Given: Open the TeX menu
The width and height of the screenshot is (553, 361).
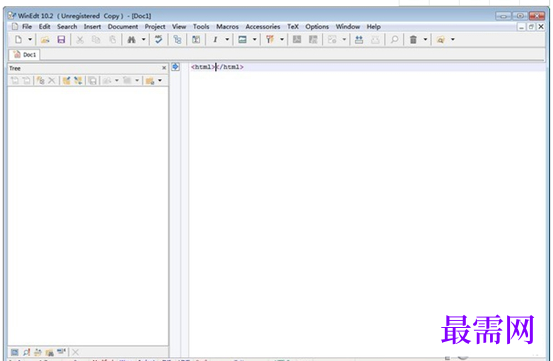Looking at the screenshot, I should (293, 26).
